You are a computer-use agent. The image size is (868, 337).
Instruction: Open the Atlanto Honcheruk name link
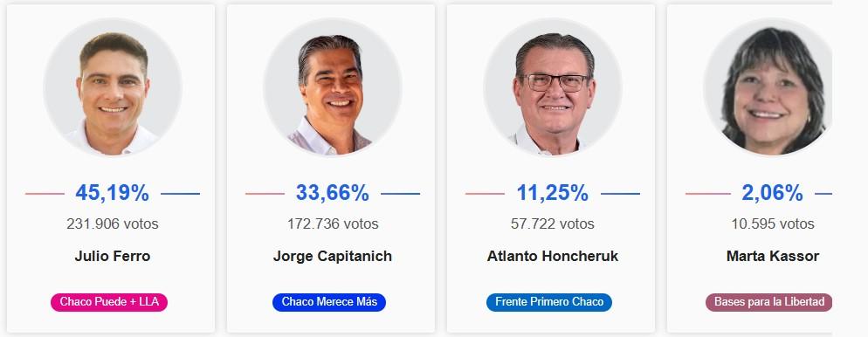[x=553, y=256]
